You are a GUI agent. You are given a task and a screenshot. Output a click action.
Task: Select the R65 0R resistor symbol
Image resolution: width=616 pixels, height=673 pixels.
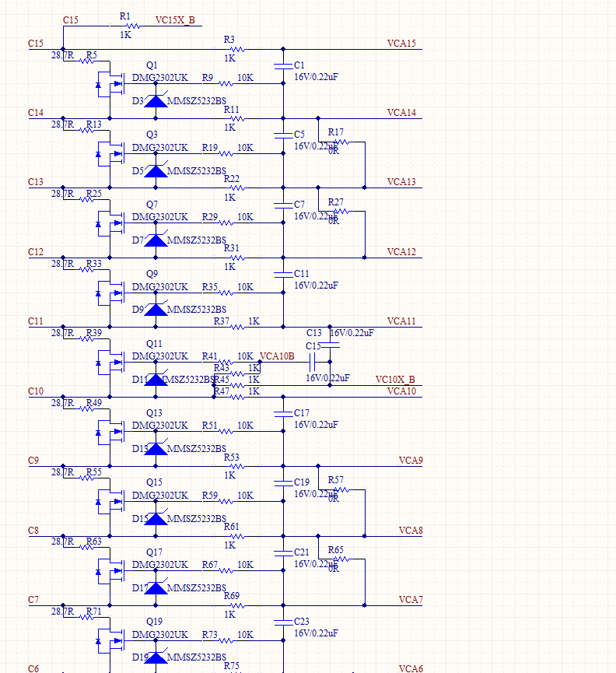[x=341, y=559]
